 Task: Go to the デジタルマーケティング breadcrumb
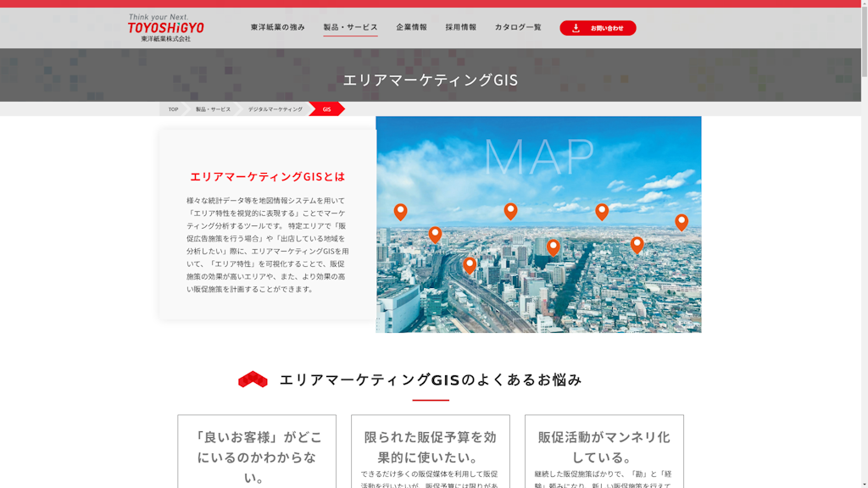tap(275, 109)
